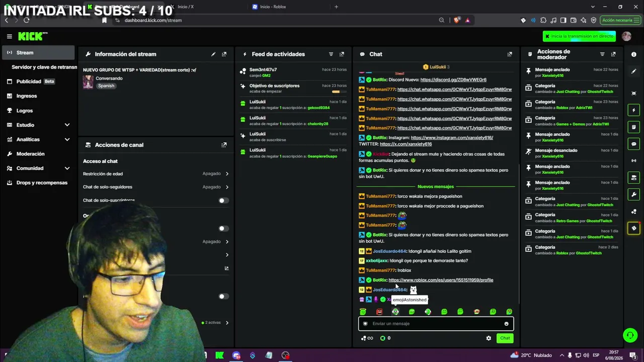This screenshot has height=362, width=644.
Task: Expand the Analíticas sidebar section
Action: pyautogui.click(x=67, y=139)
